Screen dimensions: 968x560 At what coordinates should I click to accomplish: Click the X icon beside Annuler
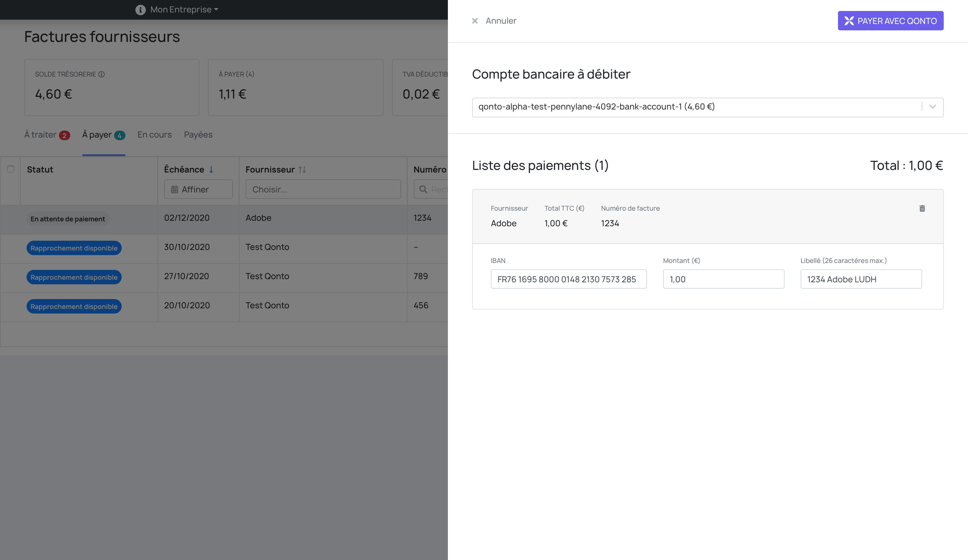click(475, 21)
